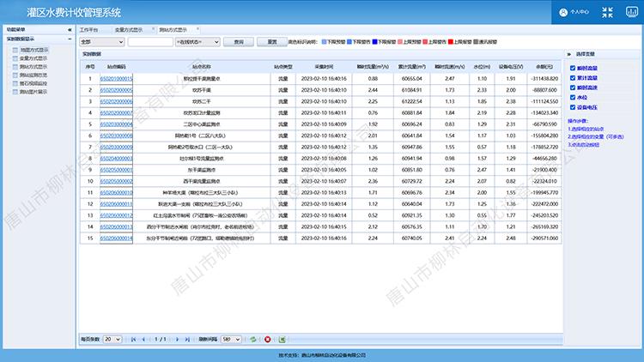Uncheck the 设备电压 variable checkbox

click(573, 107)
